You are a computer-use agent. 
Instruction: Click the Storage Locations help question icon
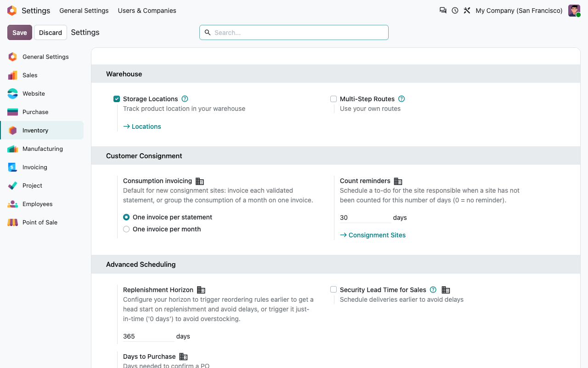click(185, 99)
